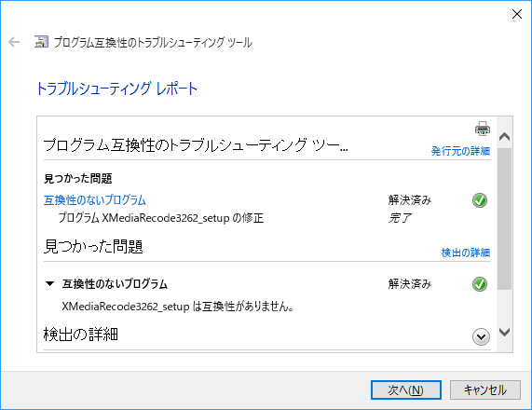Click the scrollbar up arrow

pos(505,136)
